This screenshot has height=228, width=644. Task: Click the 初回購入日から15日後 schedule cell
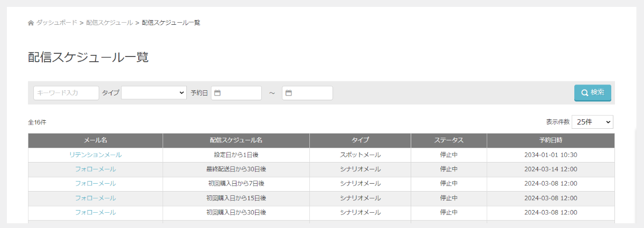pos(236,198)
